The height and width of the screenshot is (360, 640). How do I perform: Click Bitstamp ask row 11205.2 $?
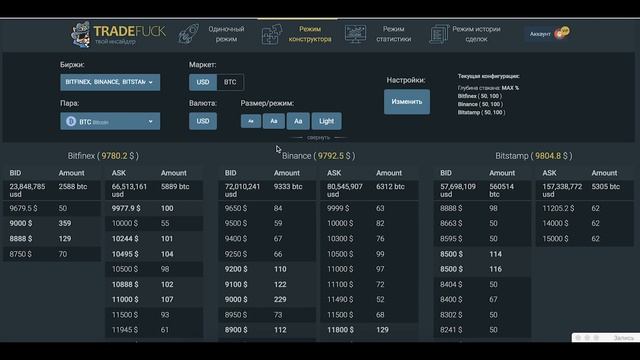(584, 209)
